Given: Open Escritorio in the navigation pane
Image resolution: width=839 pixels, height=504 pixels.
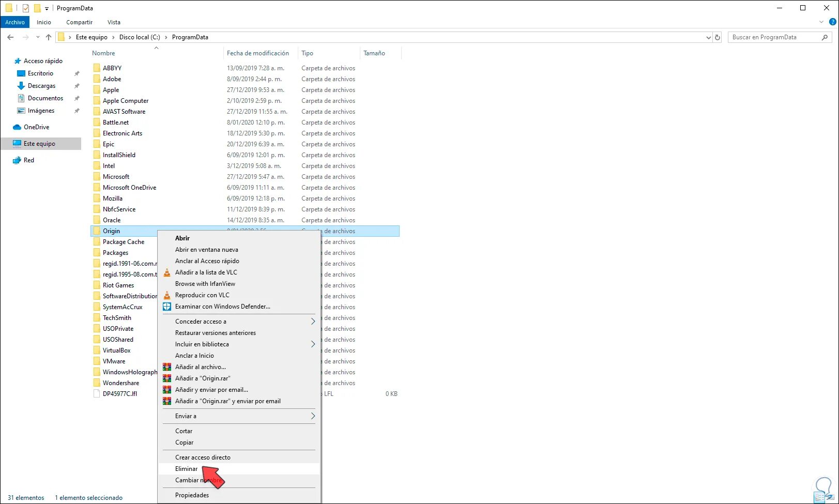Looking at the screenshot, I should click(40, 73).
